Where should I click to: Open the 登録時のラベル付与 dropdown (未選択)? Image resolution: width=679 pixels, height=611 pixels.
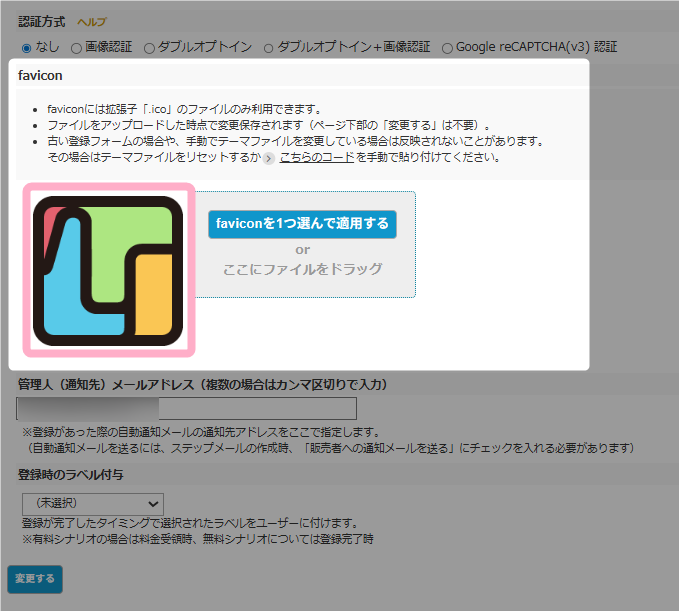click(93, 504)
